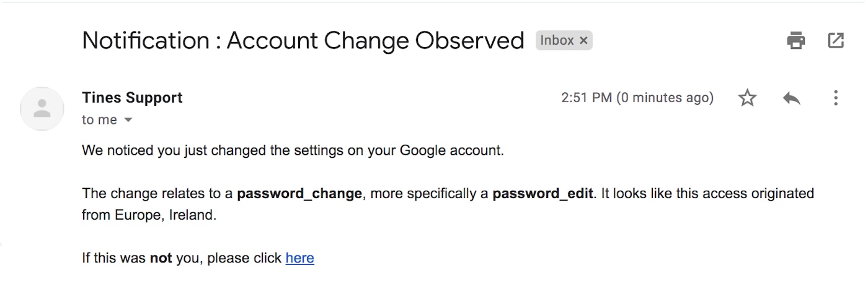
Task: Click the bold password_edit text
Action: (x=543, y=194)
